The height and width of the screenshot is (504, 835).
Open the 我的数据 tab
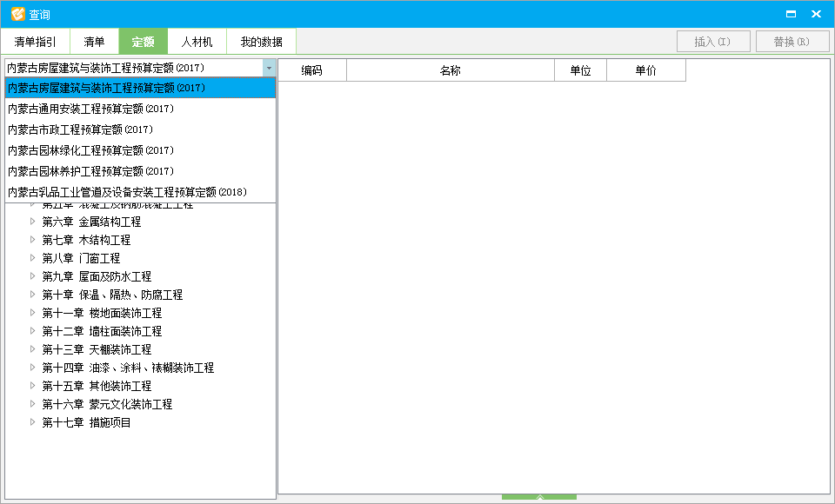click(x=262, y=42)
